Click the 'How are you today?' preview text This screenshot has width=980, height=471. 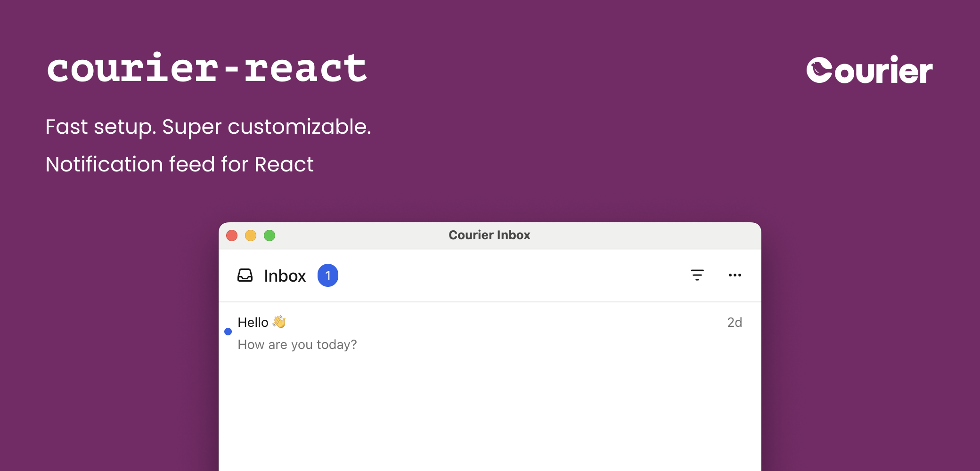[x=297, y=345]
